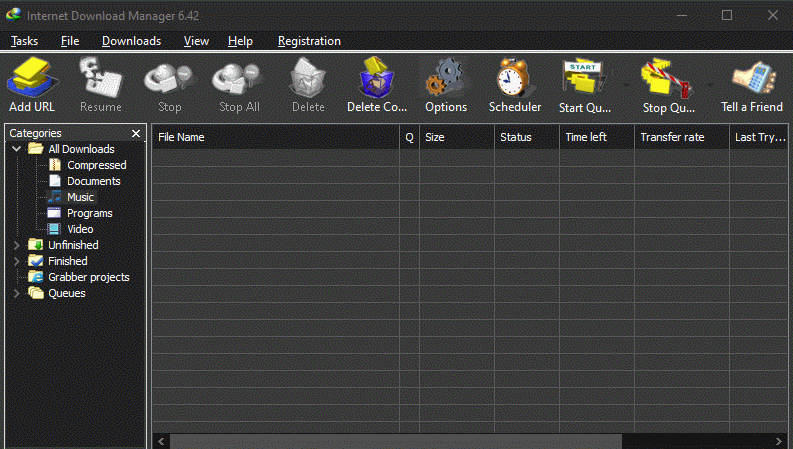Select the "Grabber projects" tree label
This screenshot has height=449, width=793.
[x=89, y=277]
